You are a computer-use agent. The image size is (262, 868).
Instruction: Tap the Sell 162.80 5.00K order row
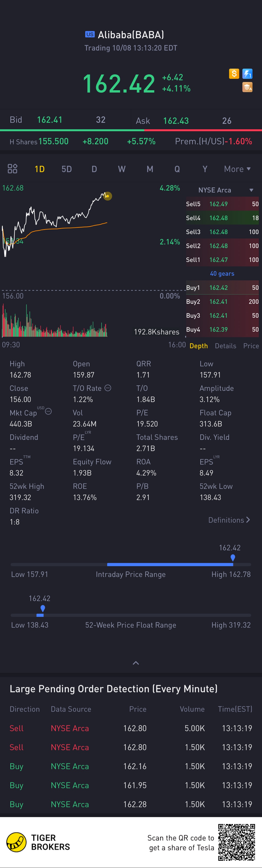131,728
